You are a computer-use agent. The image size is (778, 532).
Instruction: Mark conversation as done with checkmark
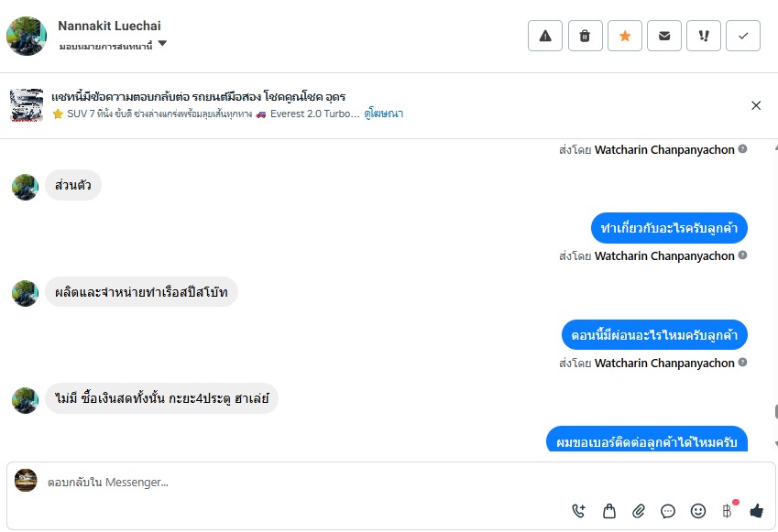743,36
